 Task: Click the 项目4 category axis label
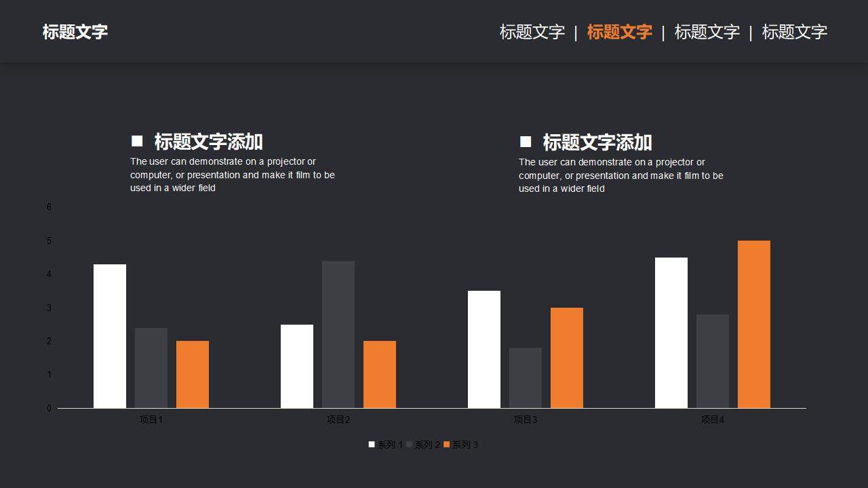[x=713, y=420]
